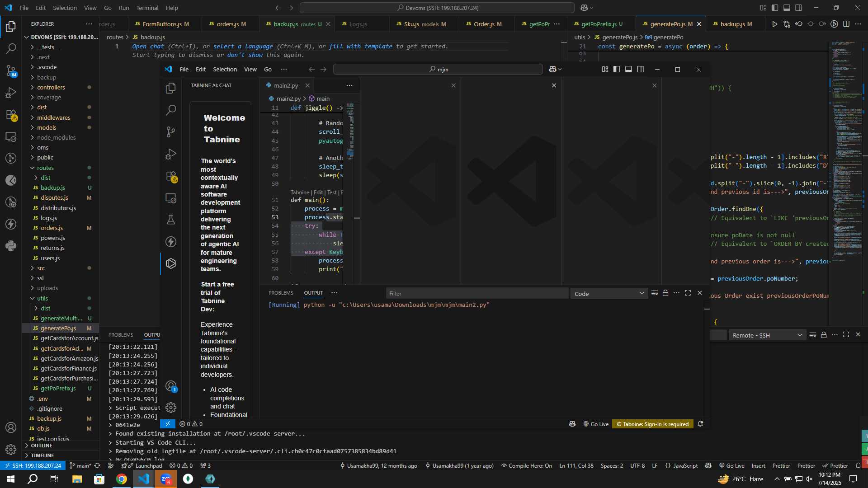The width and height of the screenshot is (868, 488).
Task: Open the Remote - SSH output channel dropdown
Action: click(767, 335)
